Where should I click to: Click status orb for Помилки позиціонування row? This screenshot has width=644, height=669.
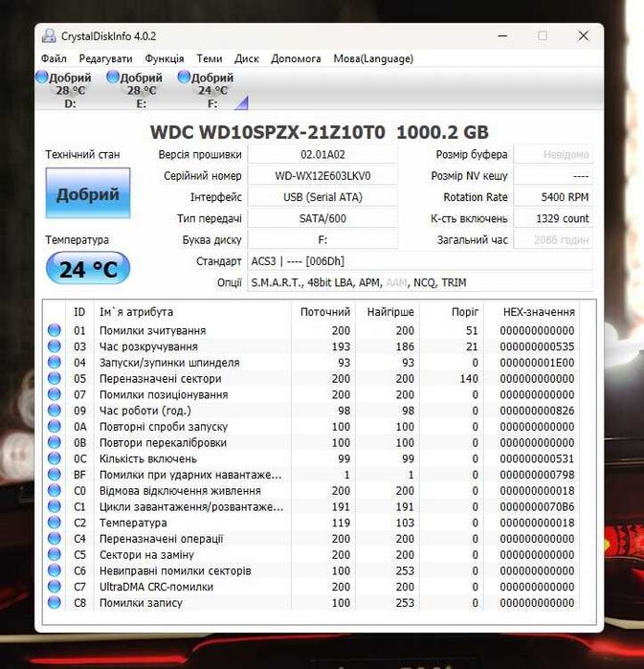(x=55, y=394)
